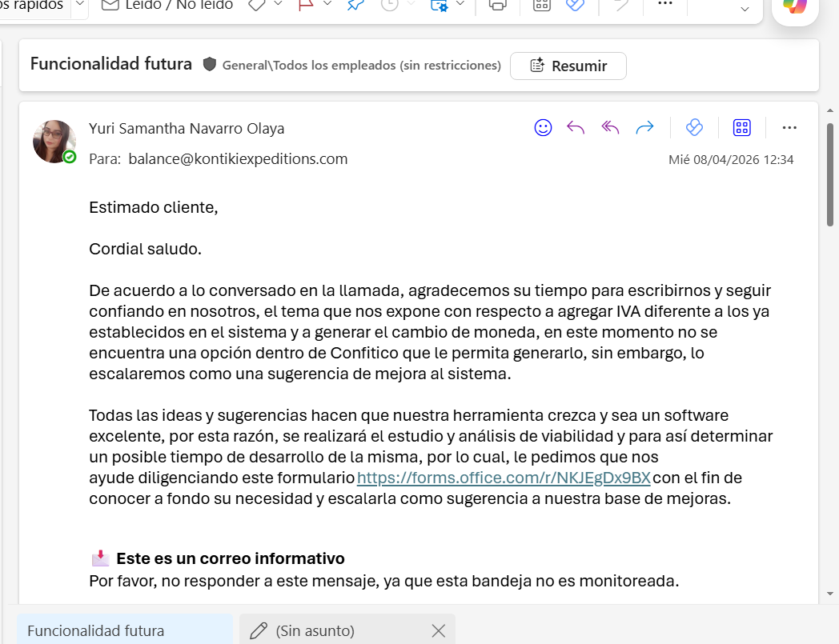Open more message actions ellipsis

[789, 128]
